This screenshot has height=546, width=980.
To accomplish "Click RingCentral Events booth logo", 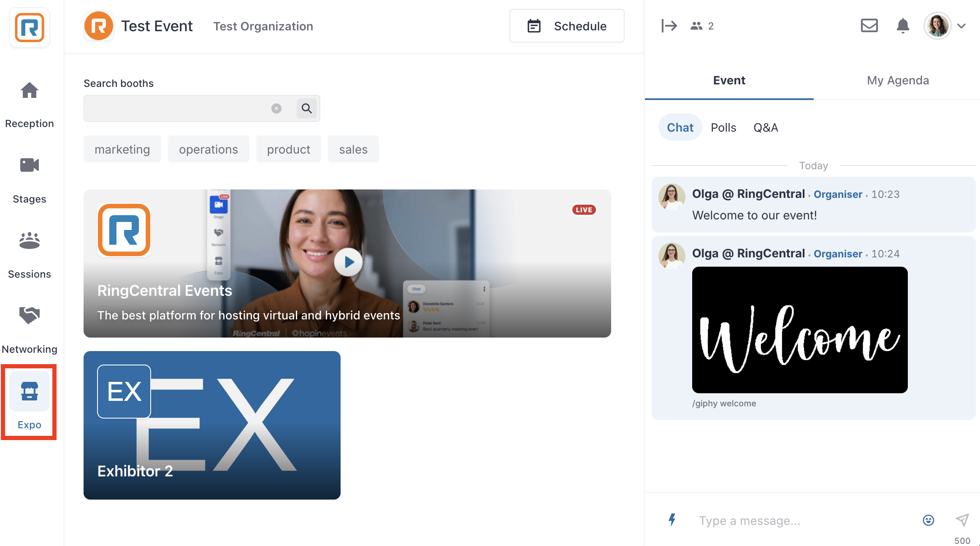I will (x=124, y=230).
